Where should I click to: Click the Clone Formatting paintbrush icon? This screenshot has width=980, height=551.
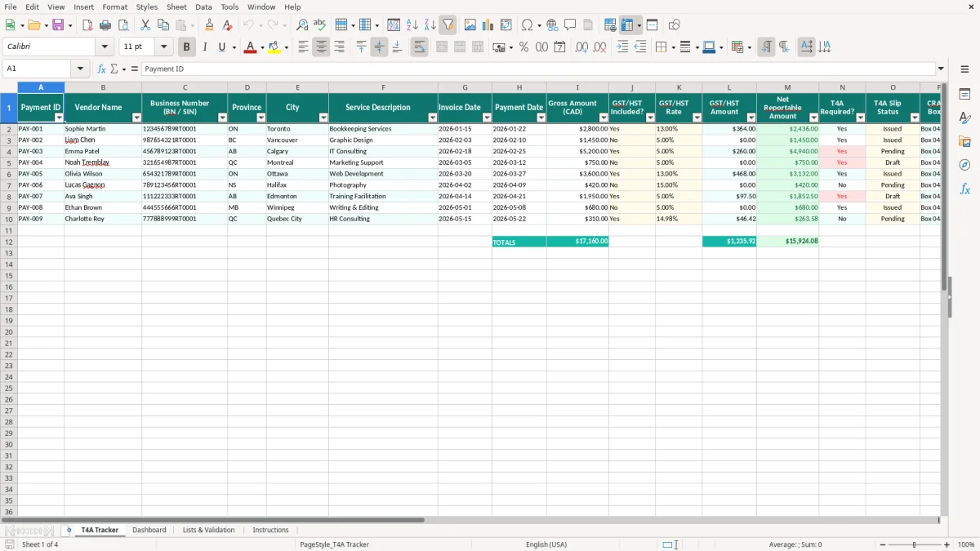[x=209, y=25]
